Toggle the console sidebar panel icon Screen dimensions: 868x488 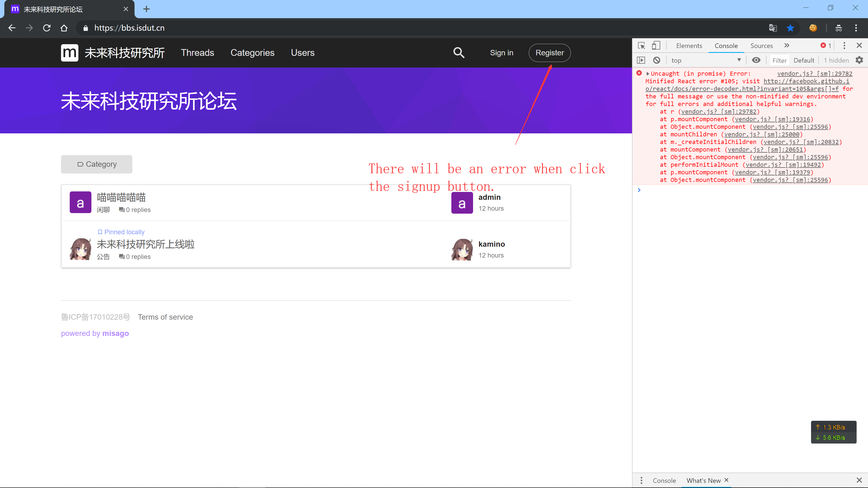[x=641, y=60]
